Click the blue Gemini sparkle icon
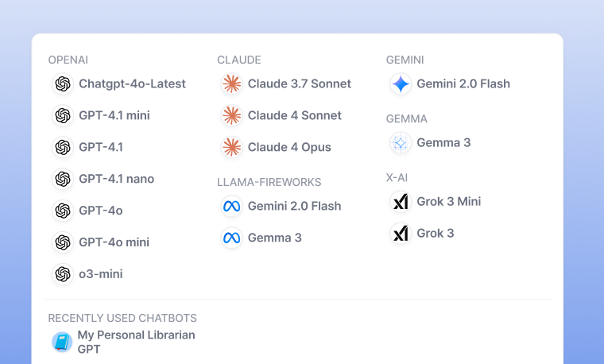 401,83
